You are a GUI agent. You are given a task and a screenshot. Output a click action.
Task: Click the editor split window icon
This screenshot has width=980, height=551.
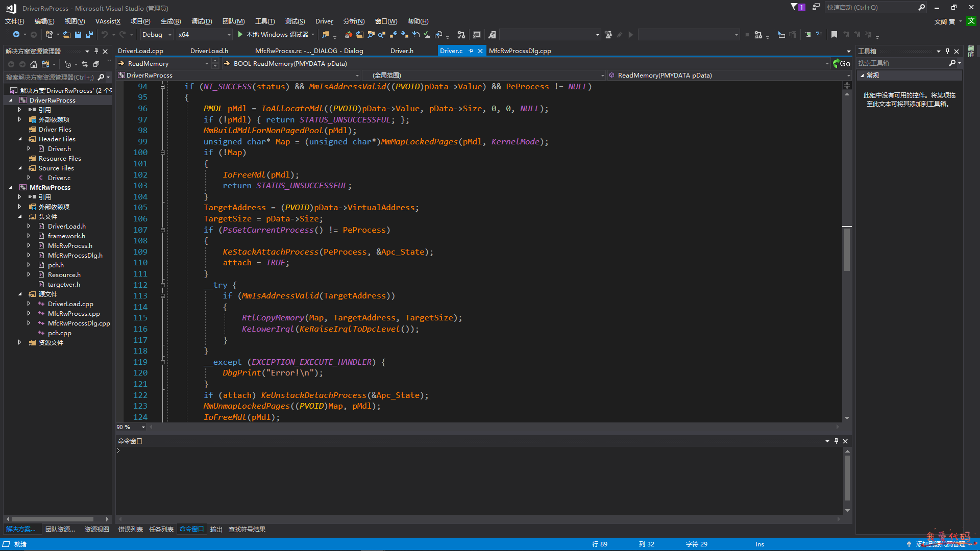pos(847,86)
